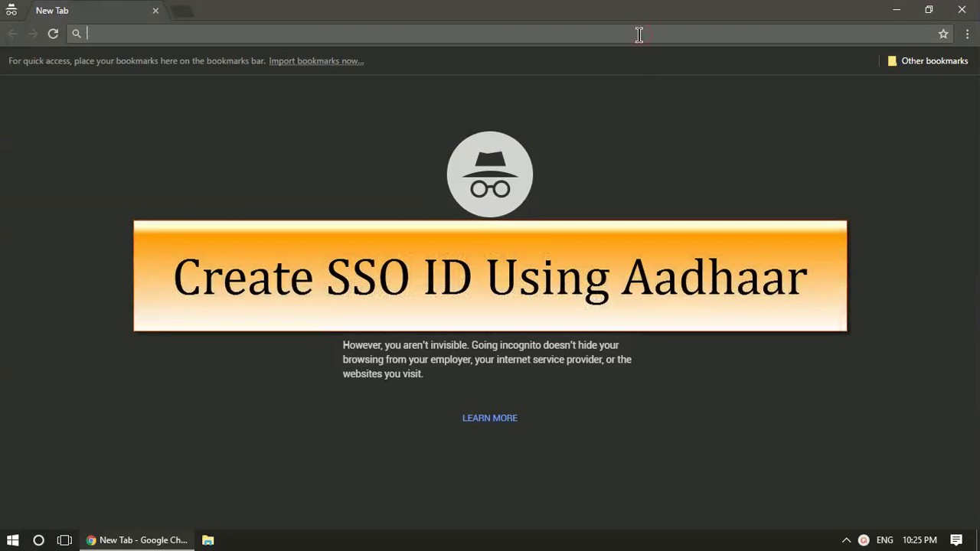Open the clock showing 10:25 PM
The height and width of the screenshot is (551, 980).
920,540
